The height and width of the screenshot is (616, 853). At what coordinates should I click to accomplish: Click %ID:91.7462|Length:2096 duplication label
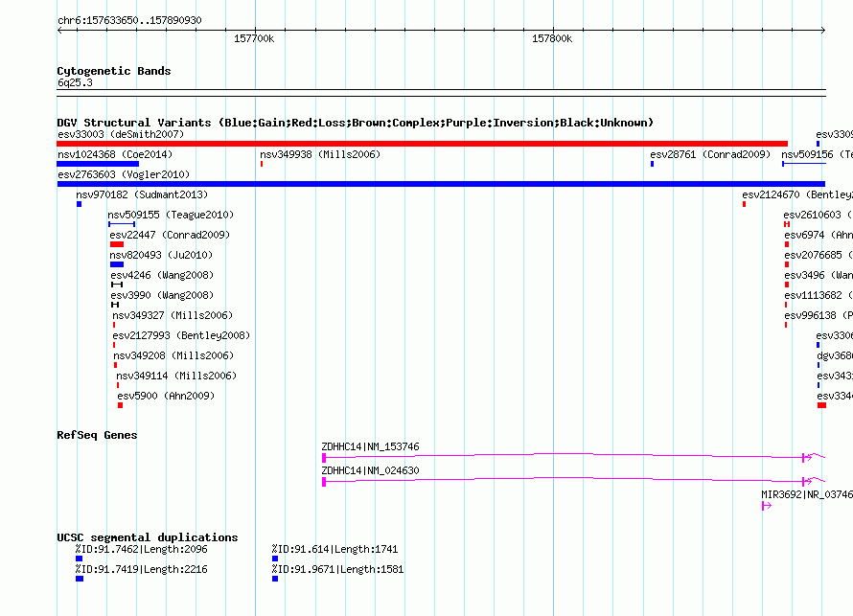pos(142,549)
